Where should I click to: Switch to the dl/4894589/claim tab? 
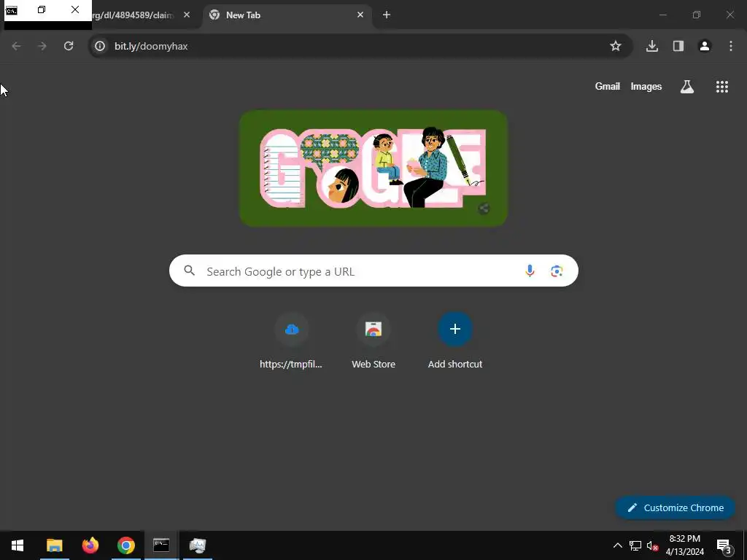tap(133, 15)
